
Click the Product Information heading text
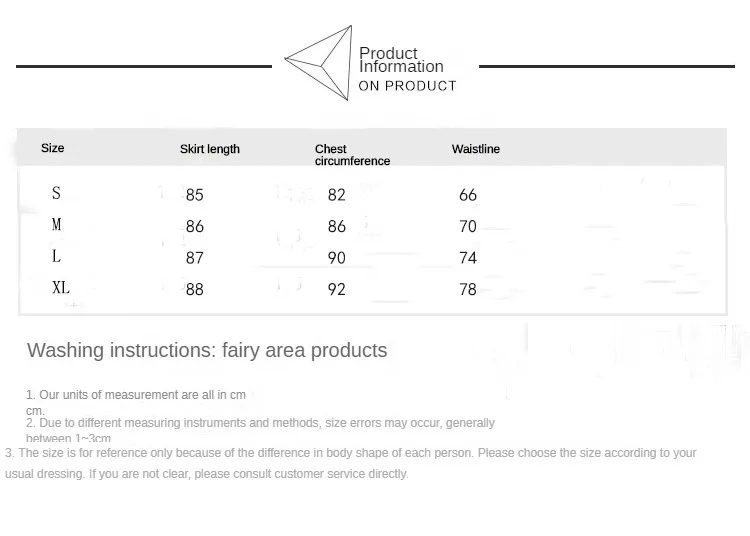tap(401, 60)
